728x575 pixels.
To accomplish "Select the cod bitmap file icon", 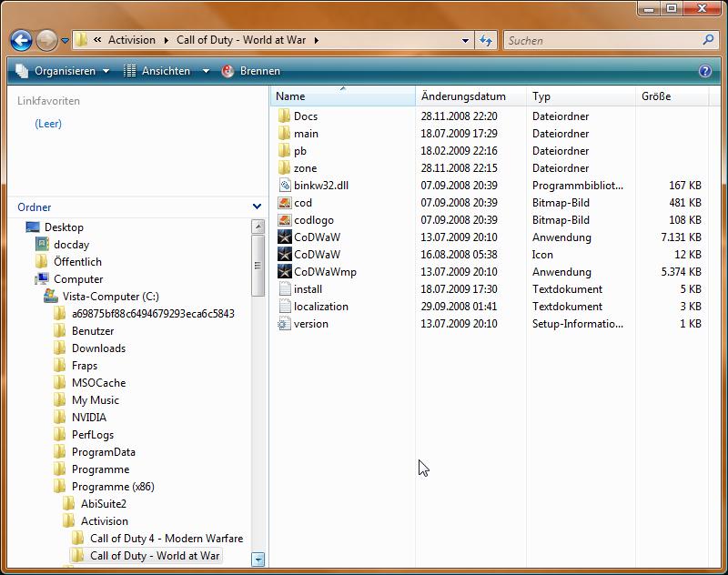I will tap(284, 203).
